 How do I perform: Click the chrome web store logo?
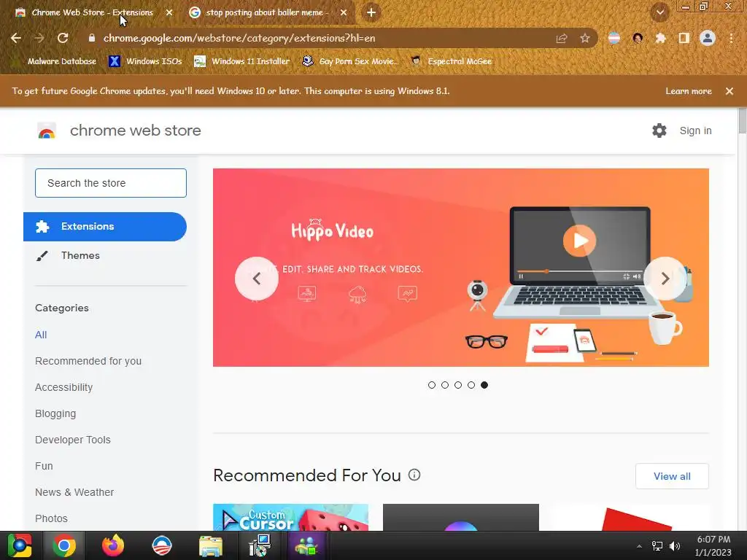coord(47,131)
